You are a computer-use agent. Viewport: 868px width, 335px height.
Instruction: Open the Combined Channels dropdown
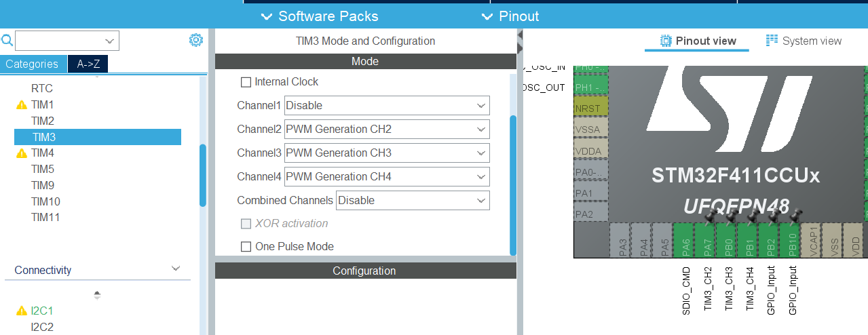pyautogui.click(x=413, y=200)
